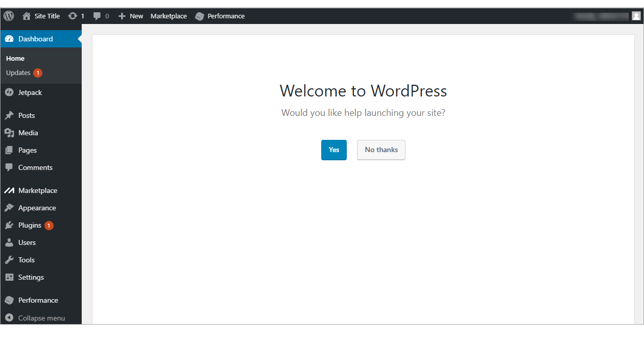
Task: Click the comments bubble icon in admin bar
Action: tap(97, 16)
